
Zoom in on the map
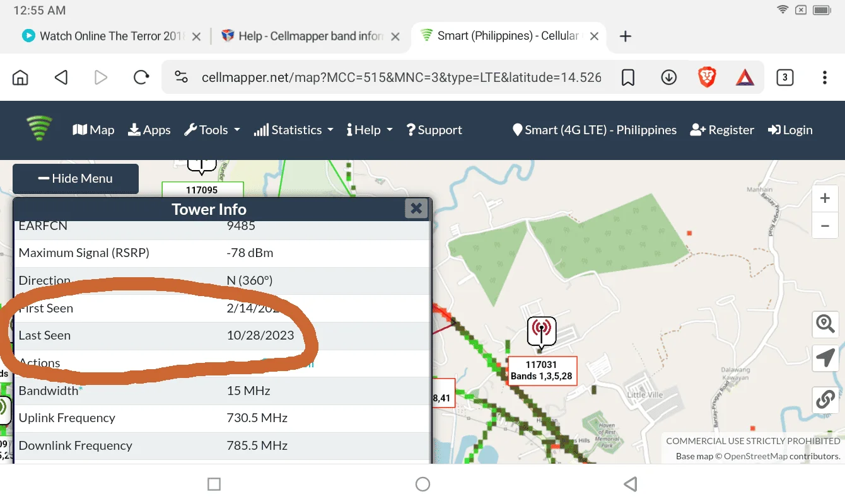[825, 198]
